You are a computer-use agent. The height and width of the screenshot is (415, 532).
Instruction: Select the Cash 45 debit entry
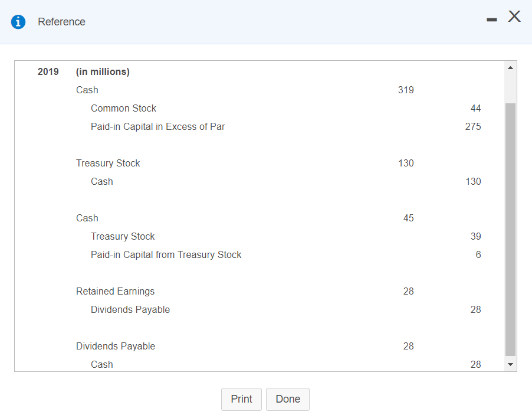pos(87,218)
